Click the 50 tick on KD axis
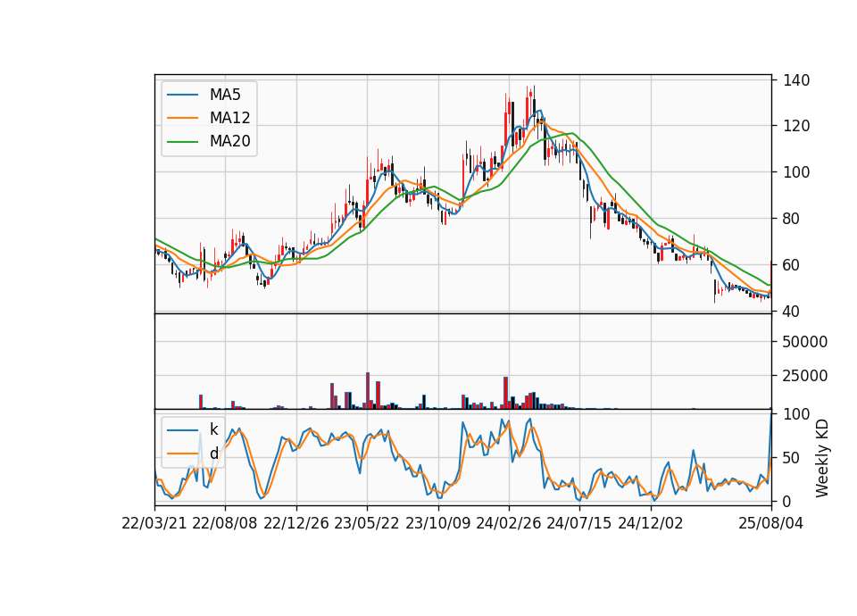 (792, 458)
